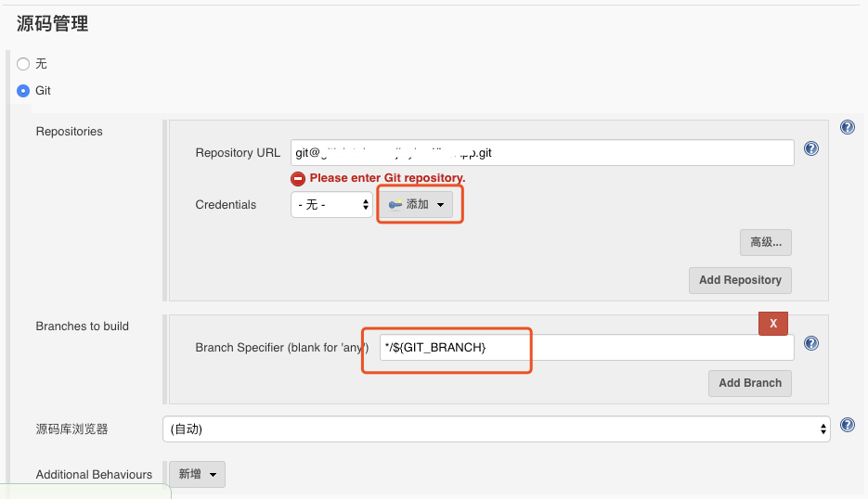Click the 源码管理 section heading

pos(53,24)
